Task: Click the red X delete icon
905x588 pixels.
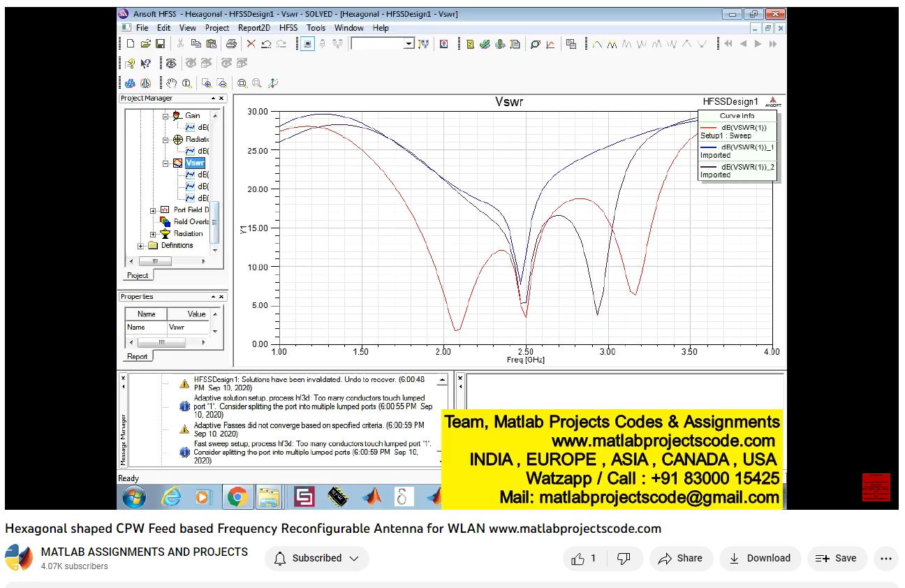Action: 251,44
